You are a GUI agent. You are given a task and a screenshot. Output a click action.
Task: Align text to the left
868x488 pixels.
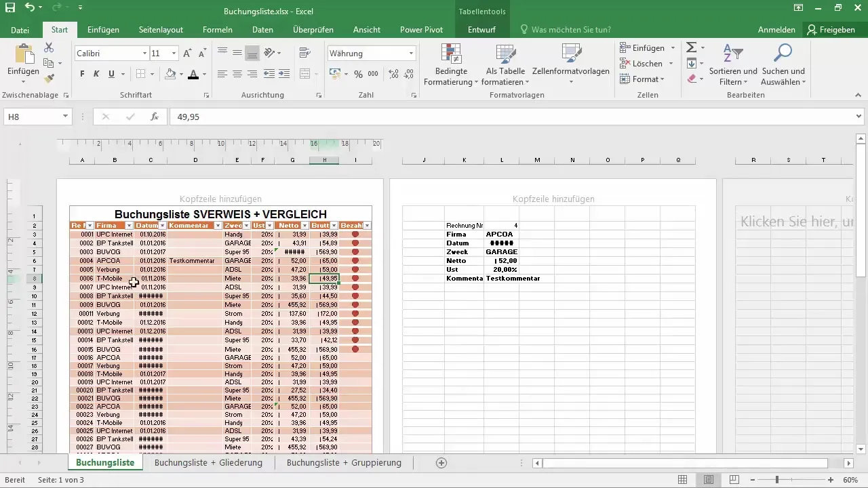tap(222, 74)
